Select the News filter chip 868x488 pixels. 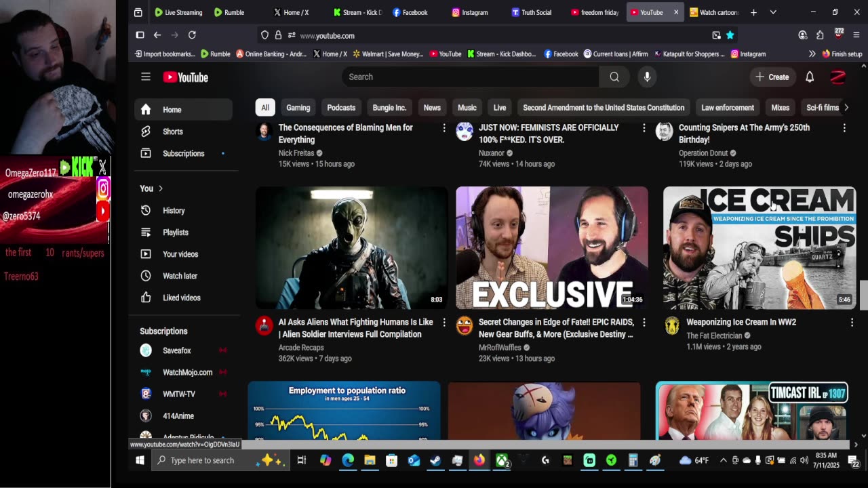[x=432, y=108]
